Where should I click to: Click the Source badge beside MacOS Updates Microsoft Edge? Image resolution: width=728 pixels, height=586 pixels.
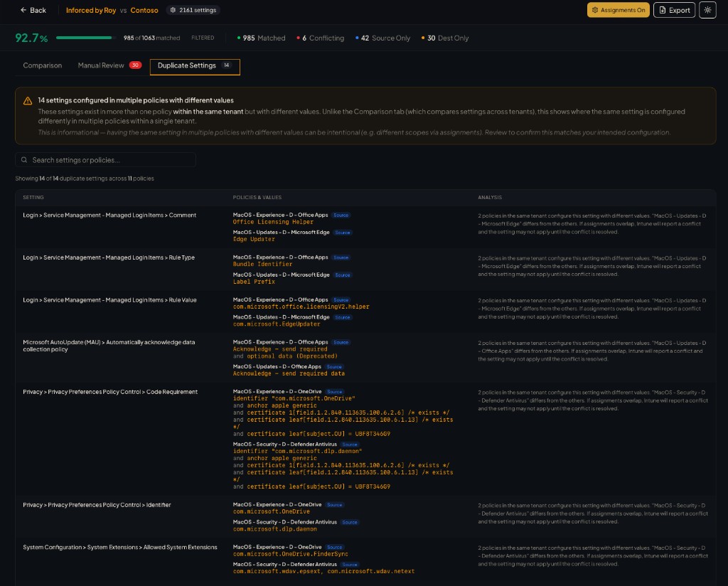click(342, 233)
